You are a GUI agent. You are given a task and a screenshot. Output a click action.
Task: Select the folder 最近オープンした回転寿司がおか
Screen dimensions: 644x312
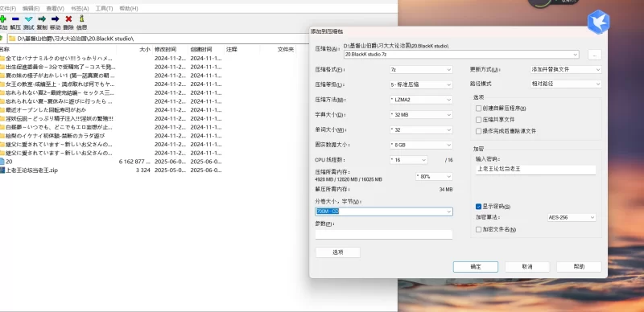pyautogui.click(x=46, y=110)
